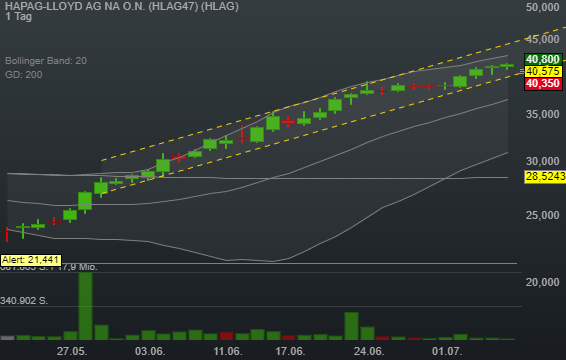Click the 03.06. date label
Viewport: 566px width, 360px height.
(150, 351)
